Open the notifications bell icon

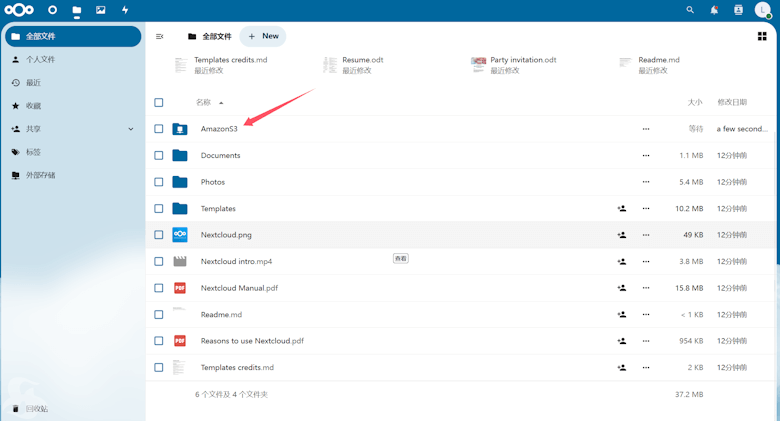714,10
